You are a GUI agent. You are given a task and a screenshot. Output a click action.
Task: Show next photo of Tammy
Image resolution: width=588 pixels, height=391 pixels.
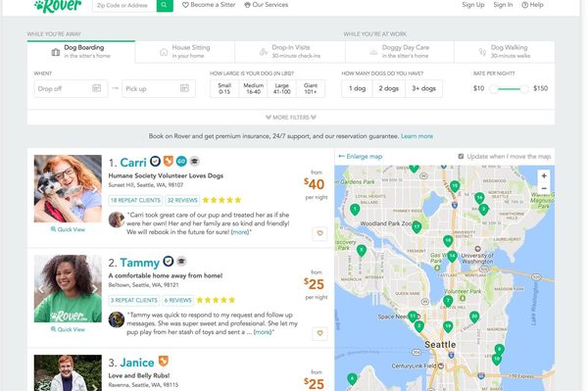coord(95,289)
